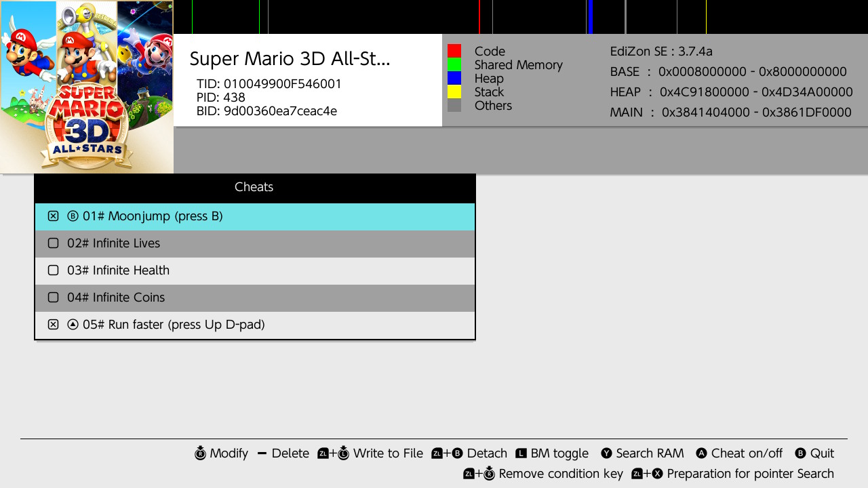Click the Y button icon for Search RAM
868x488 pixels.
[x=606, y=453]
